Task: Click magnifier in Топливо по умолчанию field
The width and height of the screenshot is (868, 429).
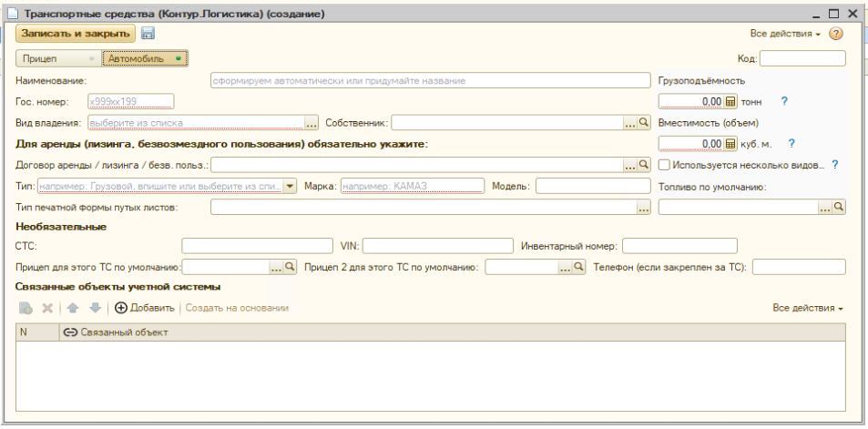Action: coord(839,207)
